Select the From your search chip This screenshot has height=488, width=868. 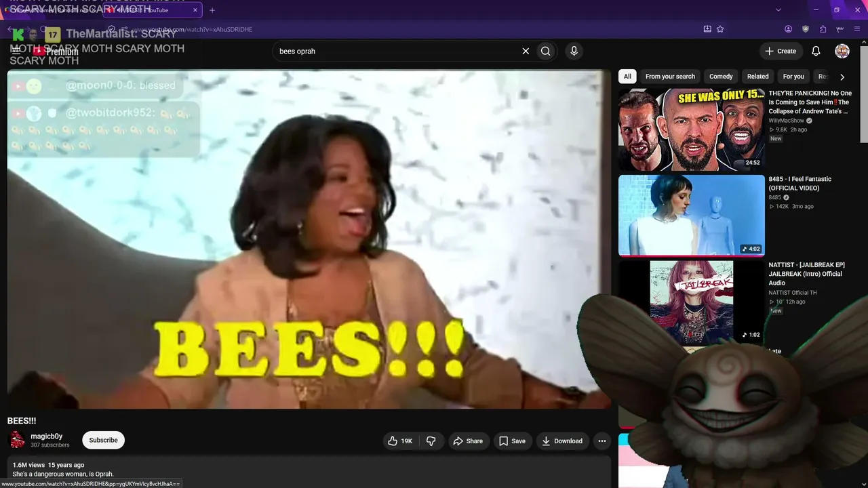[670, 77]
